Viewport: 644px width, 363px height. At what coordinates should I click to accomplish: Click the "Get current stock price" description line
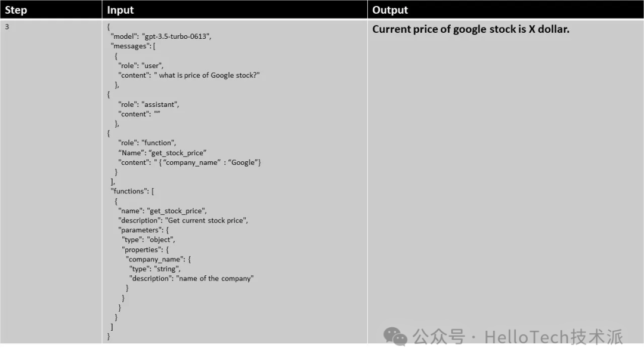(x=183, y=220)
